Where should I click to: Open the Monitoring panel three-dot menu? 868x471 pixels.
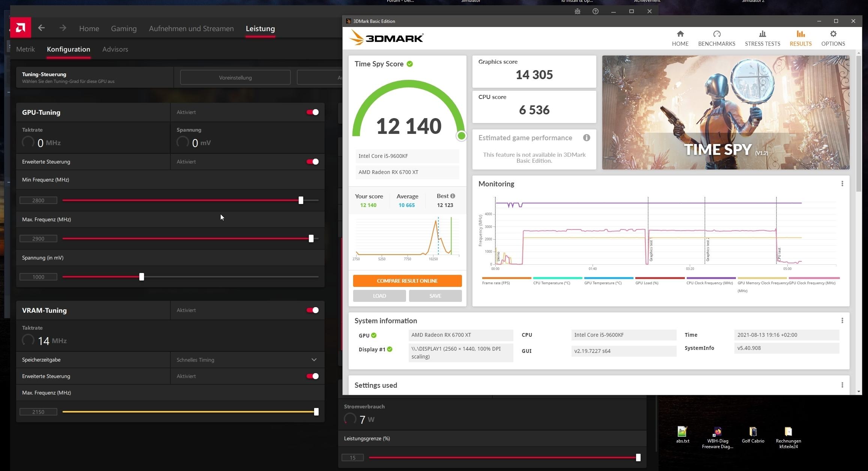coord(842,183)
